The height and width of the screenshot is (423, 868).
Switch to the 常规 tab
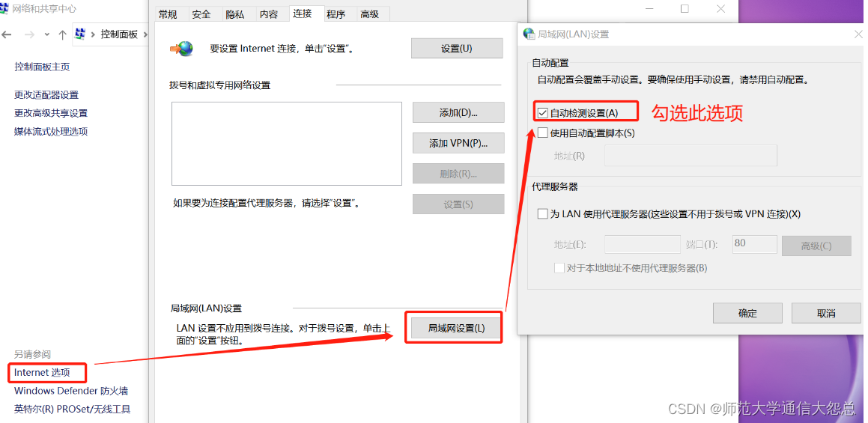[x=168, y=14]
